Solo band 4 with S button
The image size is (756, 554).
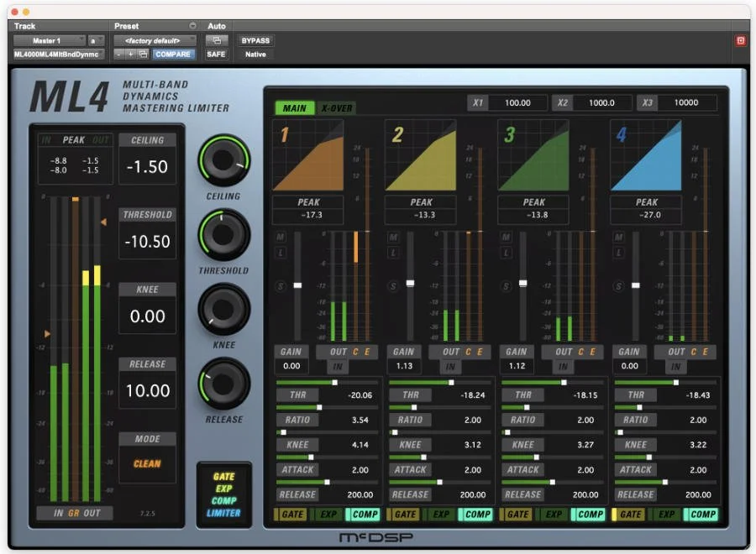618,286
